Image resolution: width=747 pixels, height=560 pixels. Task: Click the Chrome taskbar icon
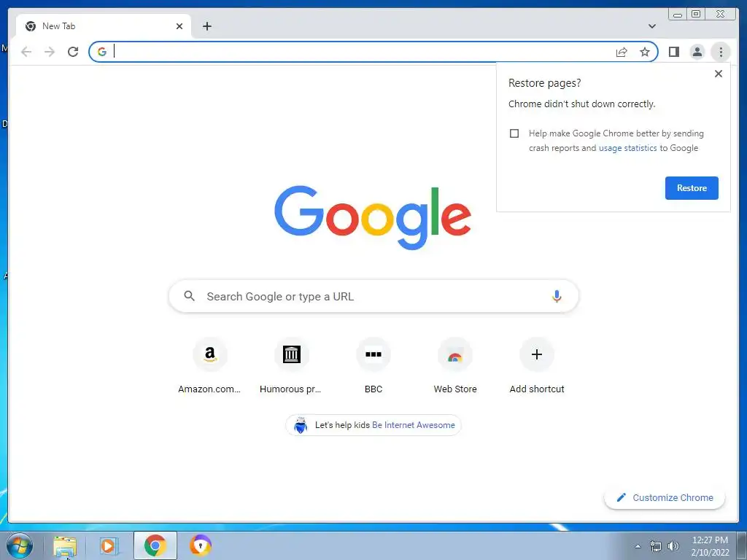pyautogui.click(x=155, y=545)
